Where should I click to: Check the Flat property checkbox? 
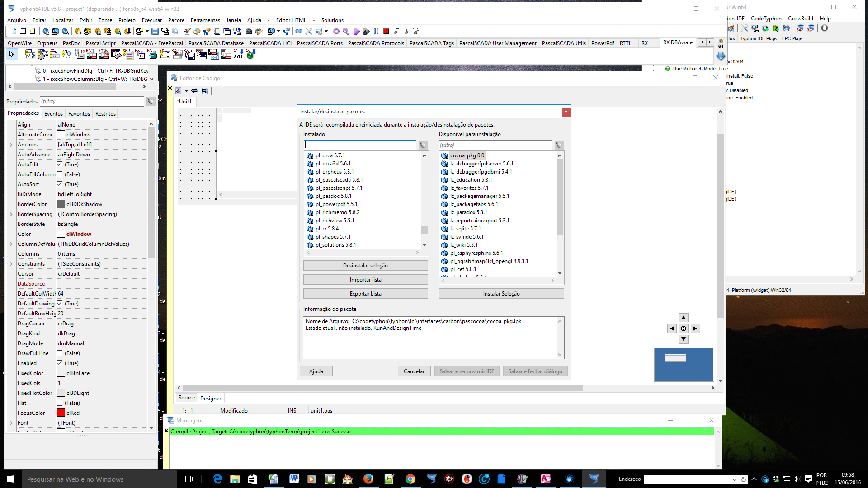(60, 403)
